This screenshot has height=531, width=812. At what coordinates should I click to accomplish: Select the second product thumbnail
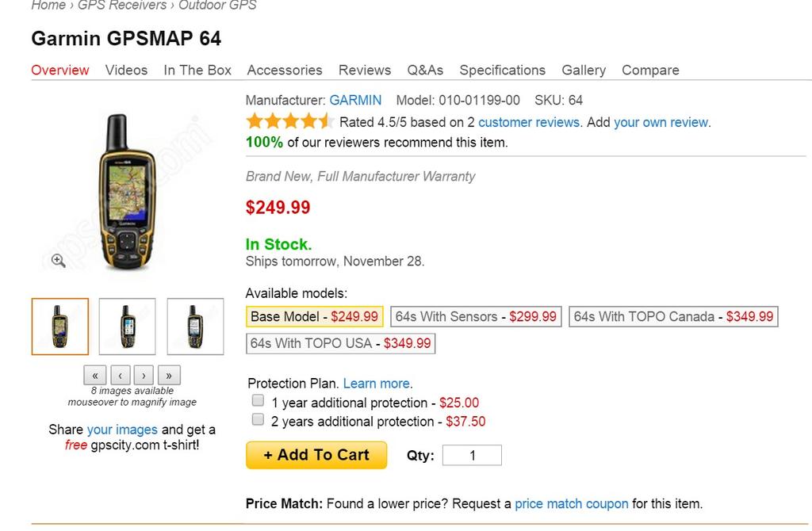[128, 327]
